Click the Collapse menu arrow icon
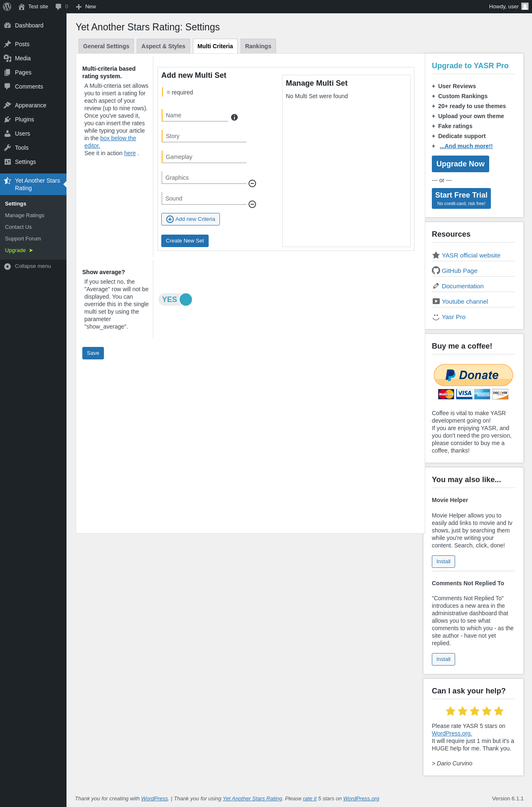 [7, 266]
